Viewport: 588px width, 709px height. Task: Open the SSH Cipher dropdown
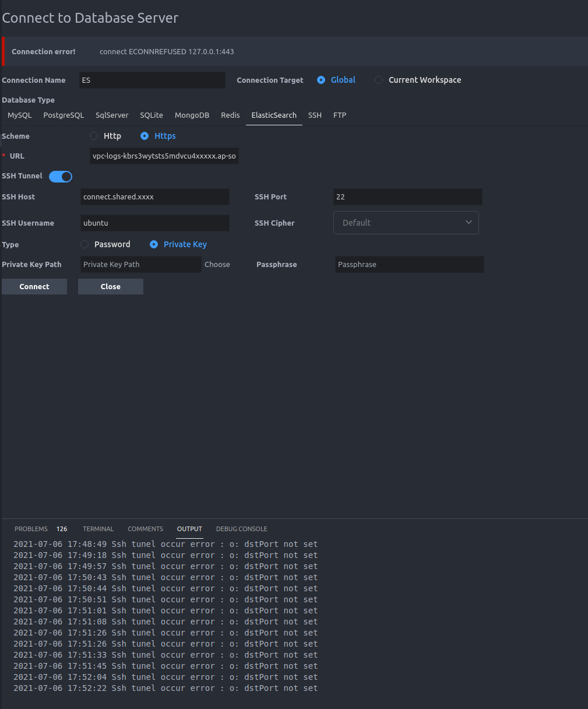pyautogui.click(x=406, y=223)
